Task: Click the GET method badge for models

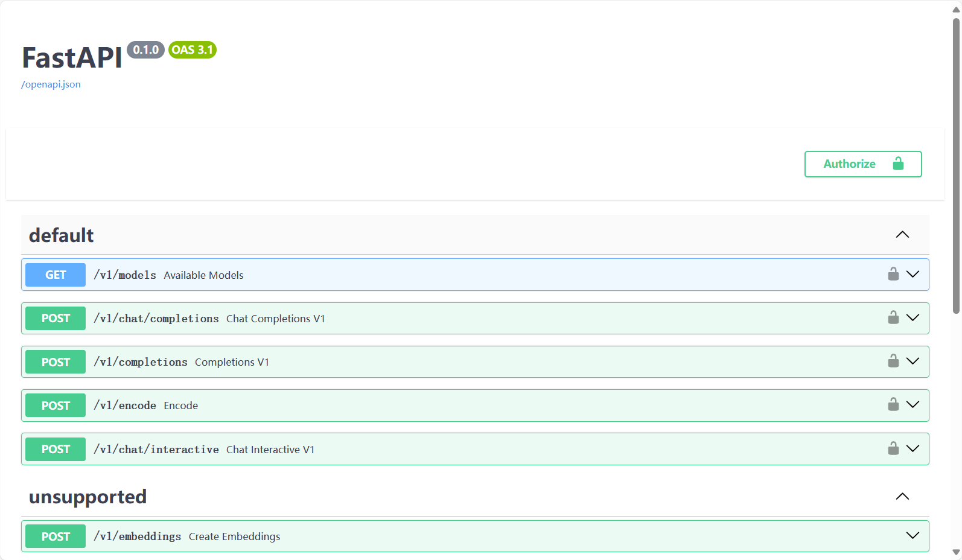Action: (x=56, y=275)
